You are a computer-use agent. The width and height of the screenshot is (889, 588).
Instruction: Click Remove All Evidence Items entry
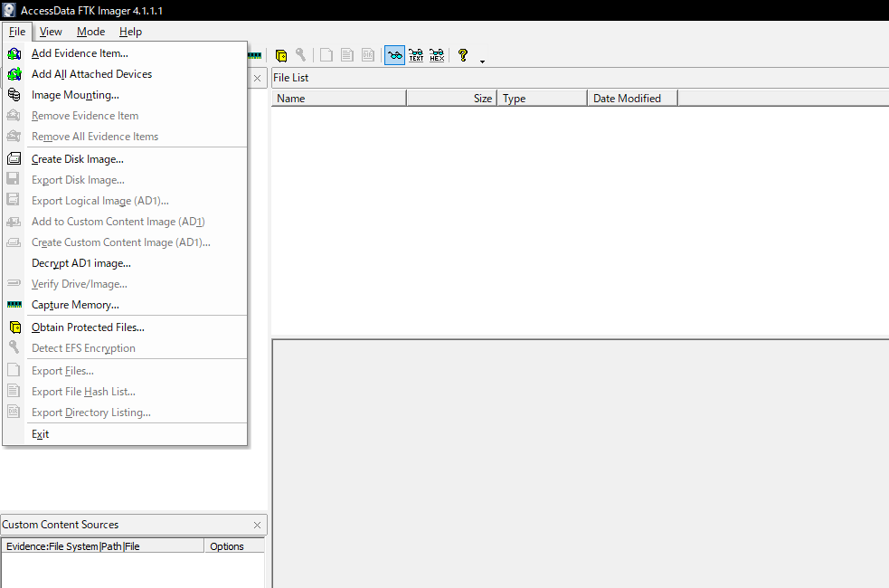pyautogui.click(x=126, y=137)
